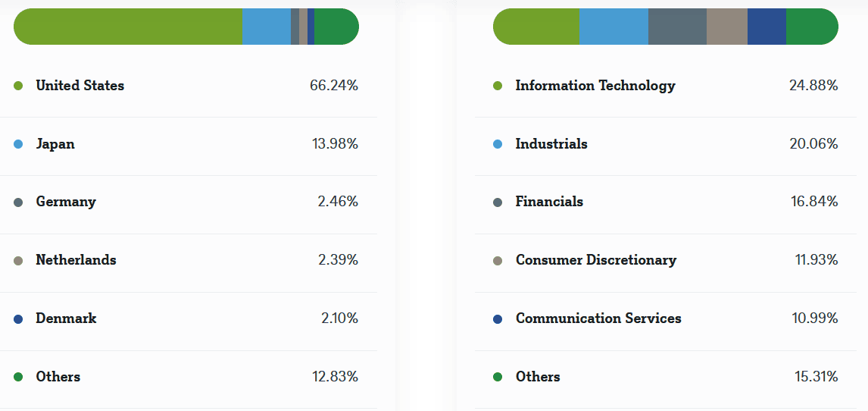
Task: Click the blue Industrials legend dot
Action: pyautogui.click(x=498, y=144)
